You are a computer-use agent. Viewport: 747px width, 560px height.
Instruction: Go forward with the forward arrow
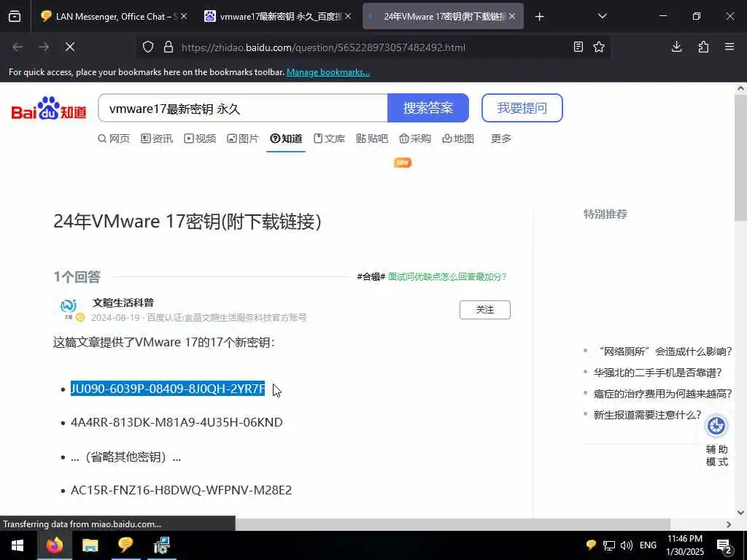pos(44,47)
